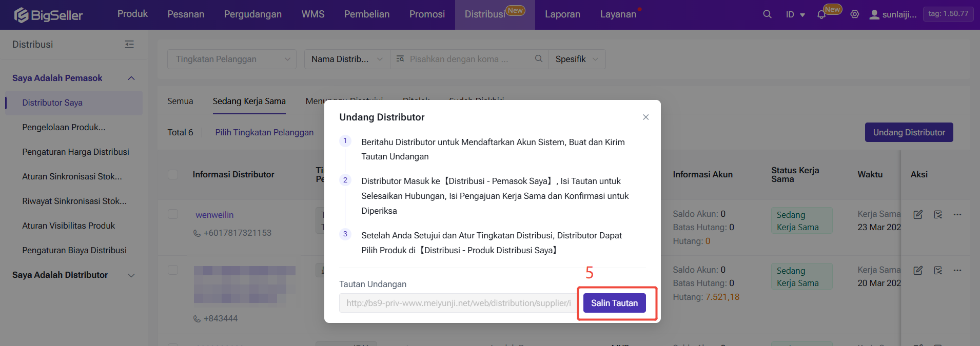Click the search magnifier in top bar
This screenshot has height=346, width=980.
pyautogui.click(x=767, y=14)
